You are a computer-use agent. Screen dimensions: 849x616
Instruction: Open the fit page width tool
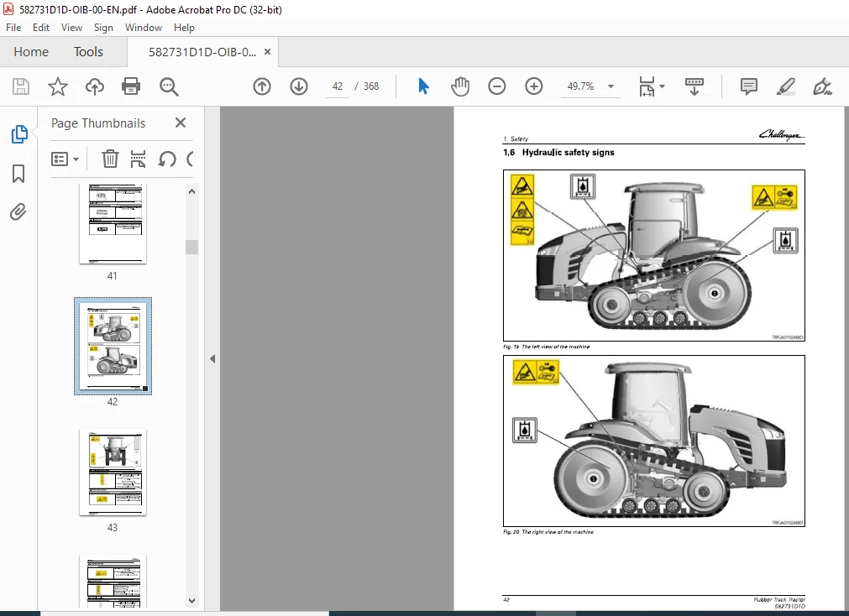[647, 86]
